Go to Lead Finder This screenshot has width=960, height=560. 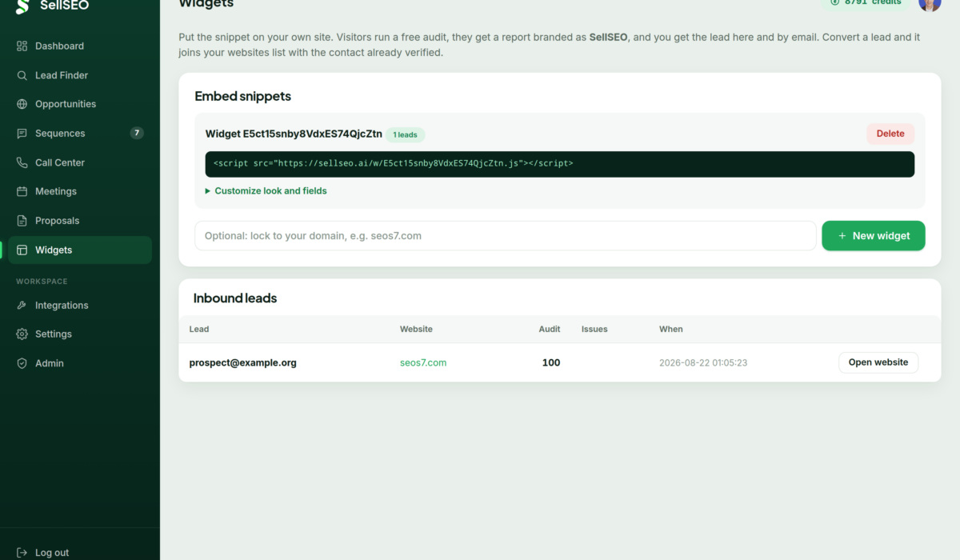(80, 75)
